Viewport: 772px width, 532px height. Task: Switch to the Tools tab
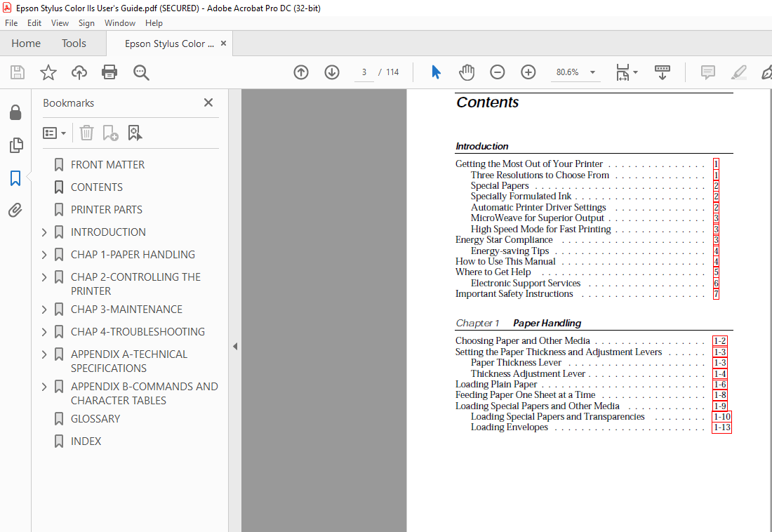[x=74, y=44]
